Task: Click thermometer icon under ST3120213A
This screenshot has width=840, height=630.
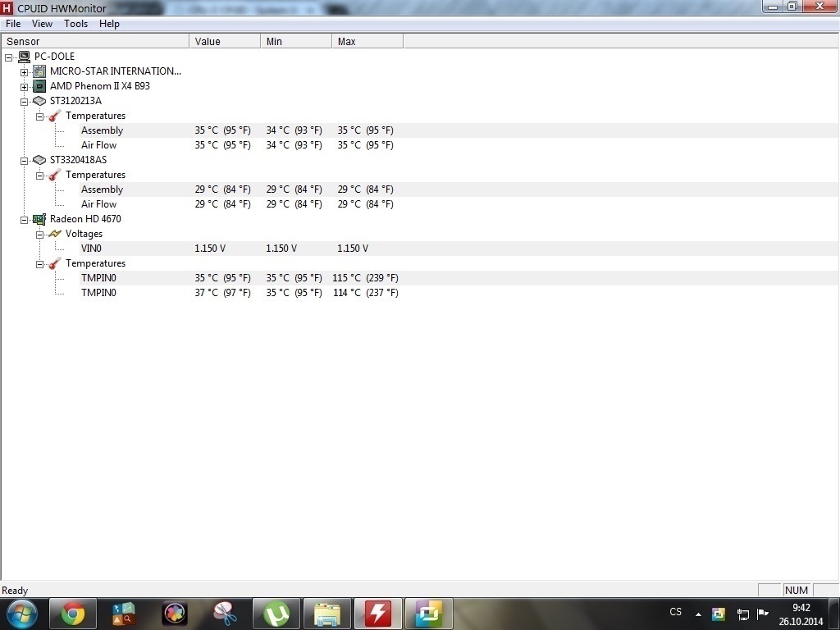Action: 55,116
